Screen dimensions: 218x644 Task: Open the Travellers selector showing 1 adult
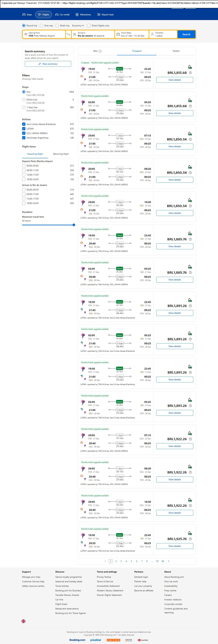(163, 34)
